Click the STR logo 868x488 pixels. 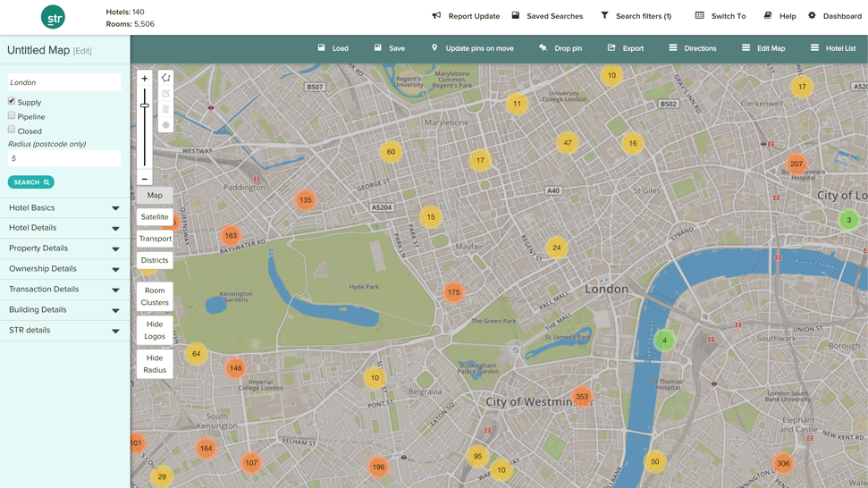click(53, 17)
